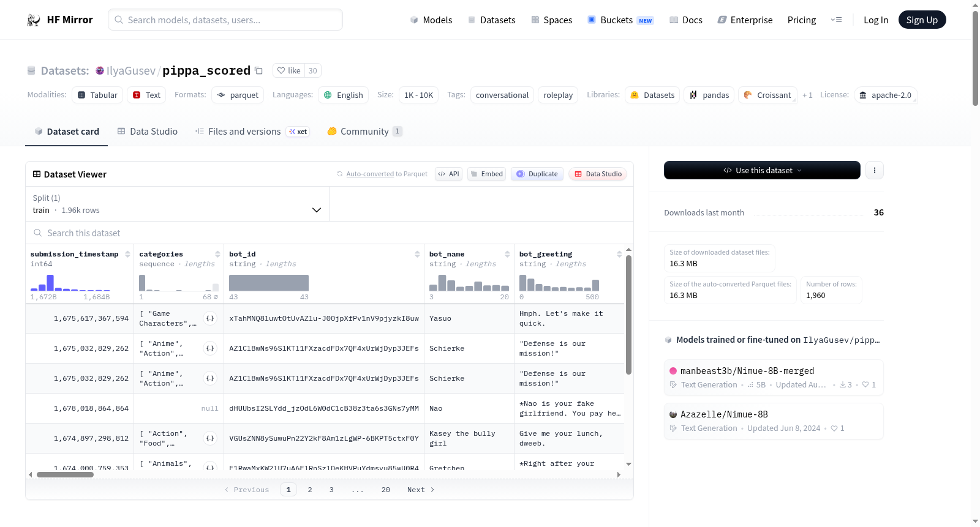Open the IlyaGusev user avatar
Screen dimensions: 980x527
[100, 70]
